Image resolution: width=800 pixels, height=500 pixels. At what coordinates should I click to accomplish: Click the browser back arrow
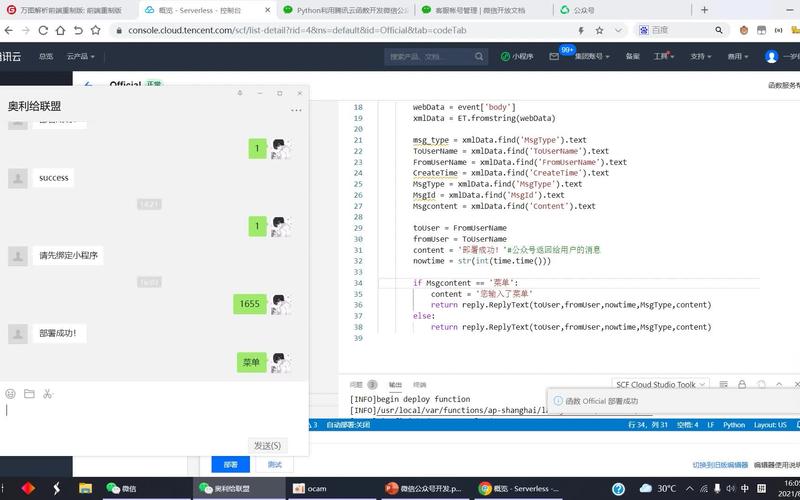click(8, 31)
